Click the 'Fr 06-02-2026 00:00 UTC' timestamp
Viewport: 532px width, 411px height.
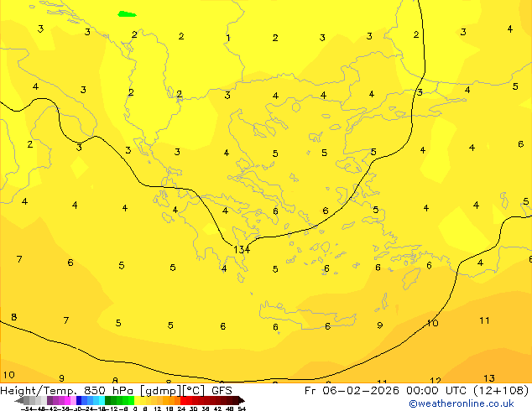[x=387, y=391]
